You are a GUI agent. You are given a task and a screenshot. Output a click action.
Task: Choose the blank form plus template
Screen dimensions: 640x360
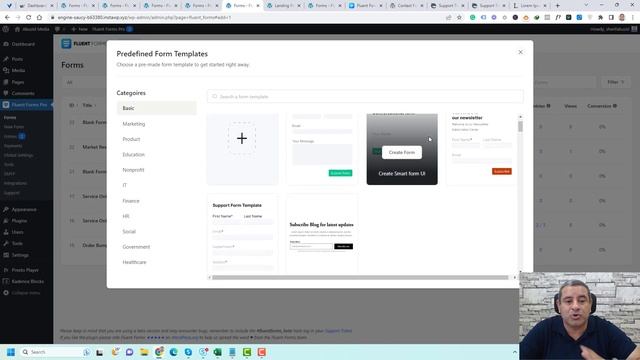(x=242, y=149)
